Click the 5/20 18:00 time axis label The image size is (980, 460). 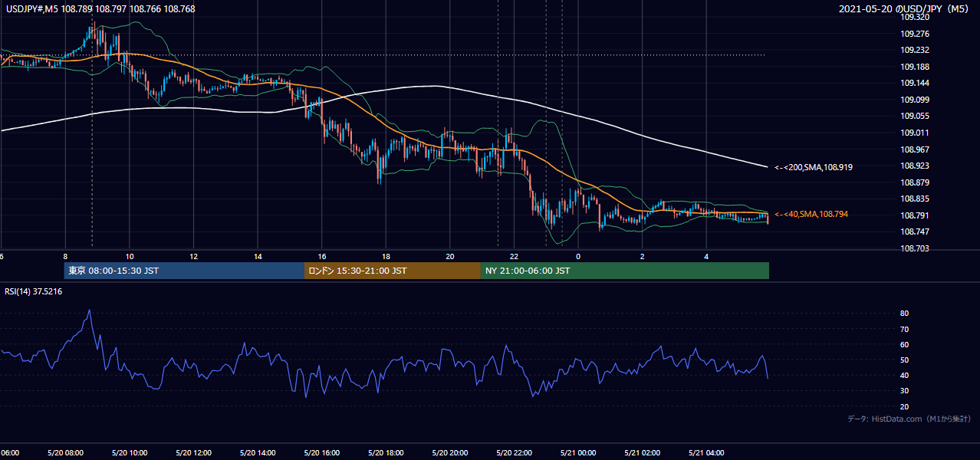[385, 452]
